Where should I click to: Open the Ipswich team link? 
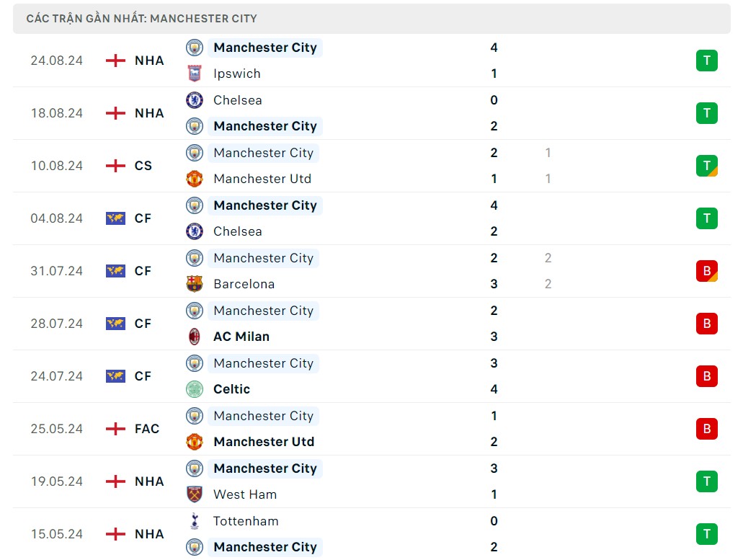[x=237, y=74]
